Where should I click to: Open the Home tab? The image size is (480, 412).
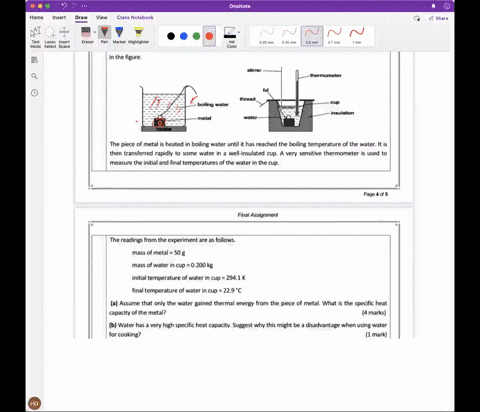coord(36,17)
